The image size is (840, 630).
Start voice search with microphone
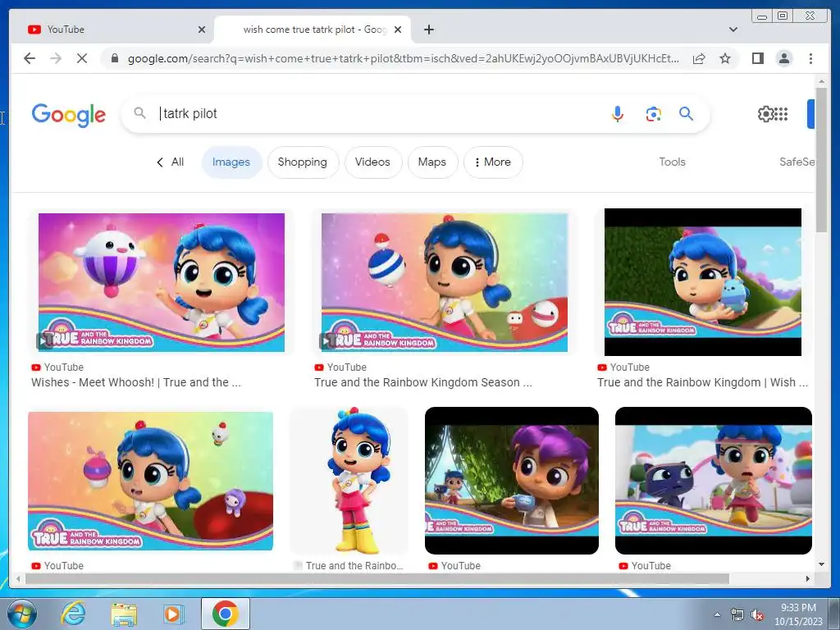pyautogui.click(x=617, y=113)
